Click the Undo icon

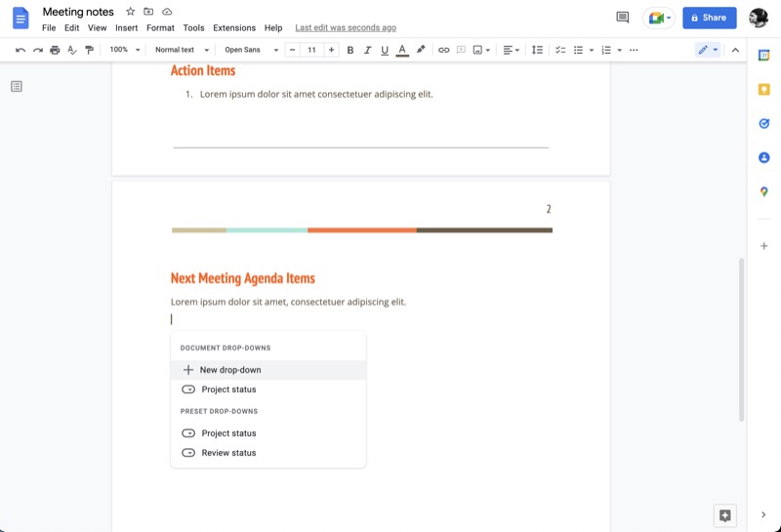(21, 50)
